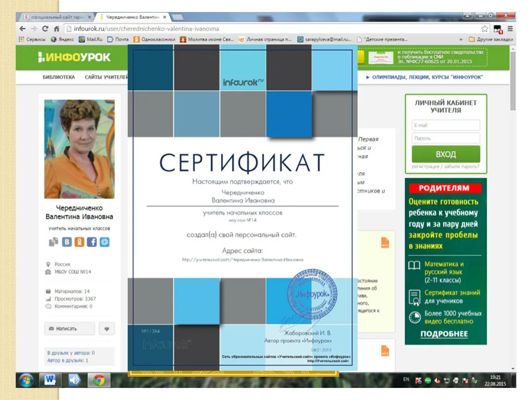Open Chrome from the taskbar
Viewport: 532px width, 400px height.
[x=99, y=380]
